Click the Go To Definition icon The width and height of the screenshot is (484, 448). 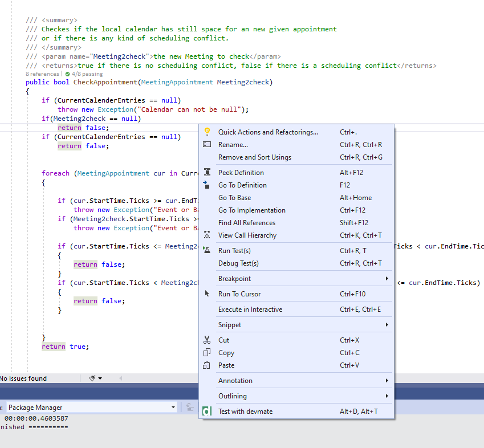(206, 185)
